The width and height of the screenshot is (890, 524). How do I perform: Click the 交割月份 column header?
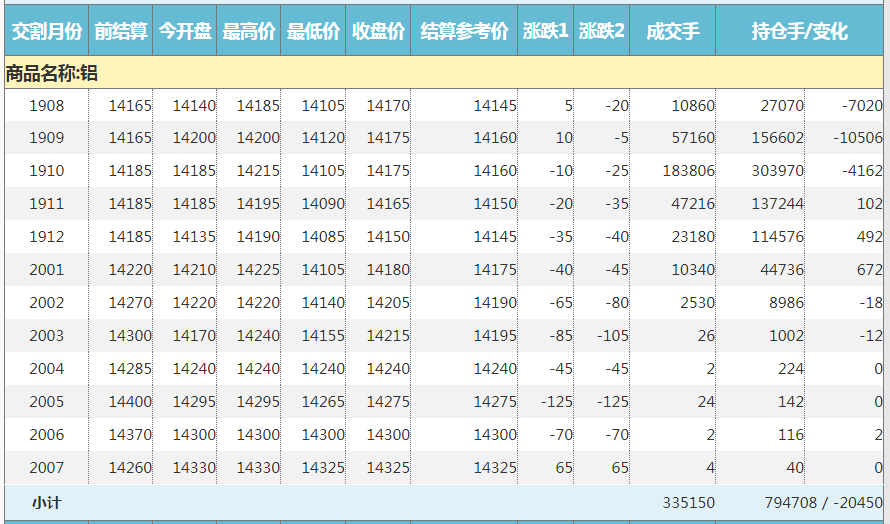pyautogui.click(x=46, y=31)
